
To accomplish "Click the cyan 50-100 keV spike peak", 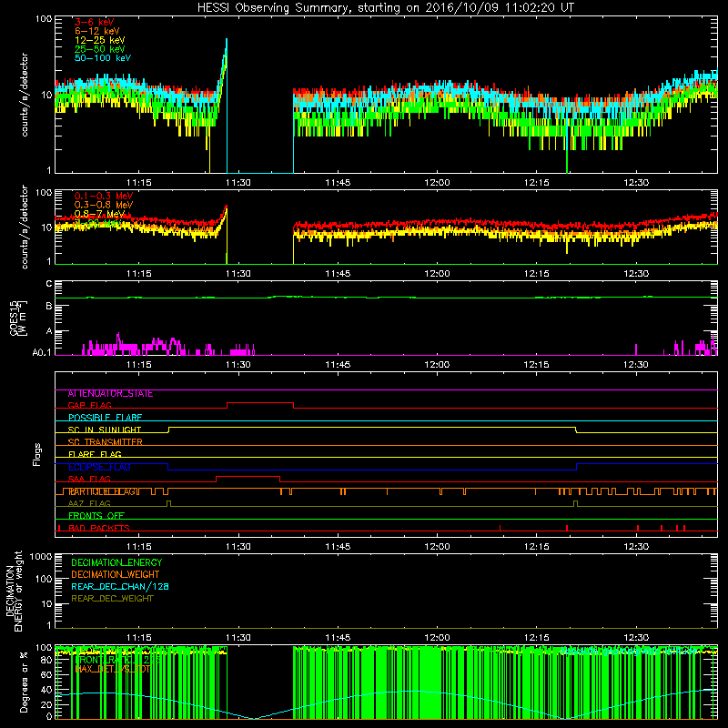I will pyautogui.click(x=226, y=40).
